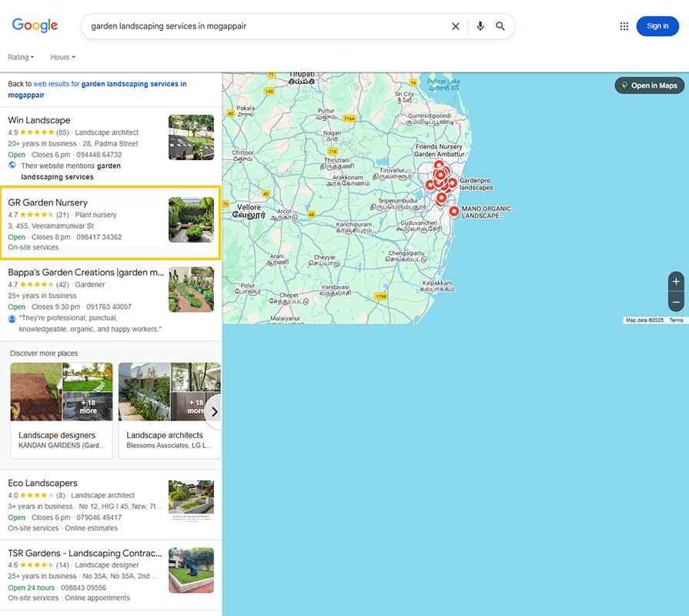
Task: Select the Eco Landscapers result
Action: 42,483
